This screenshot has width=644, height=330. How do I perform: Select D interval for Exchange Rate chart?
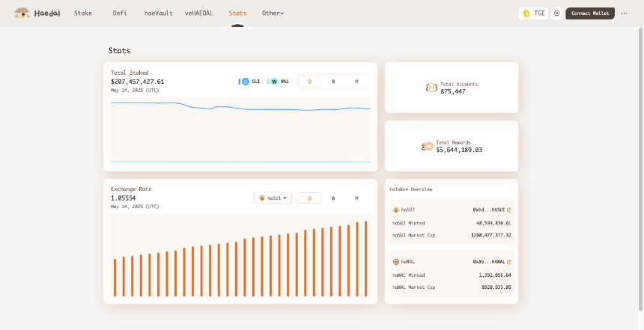point(310,198)
